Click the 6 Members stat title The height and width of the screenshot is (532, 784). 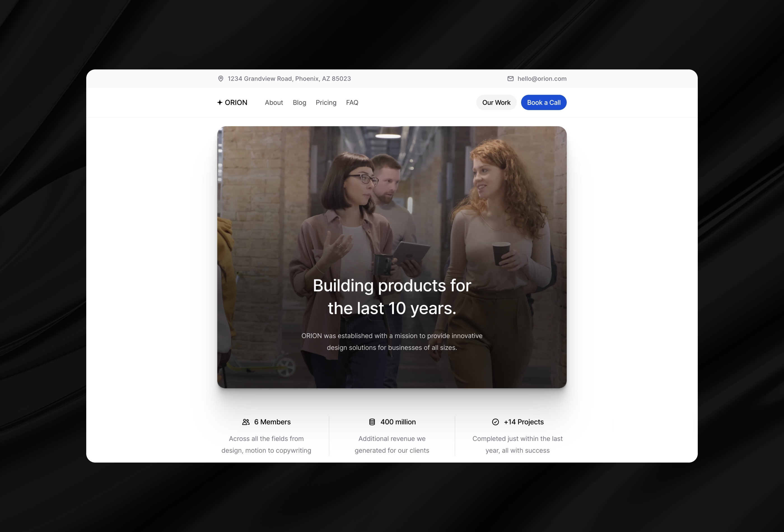(272, 422)
